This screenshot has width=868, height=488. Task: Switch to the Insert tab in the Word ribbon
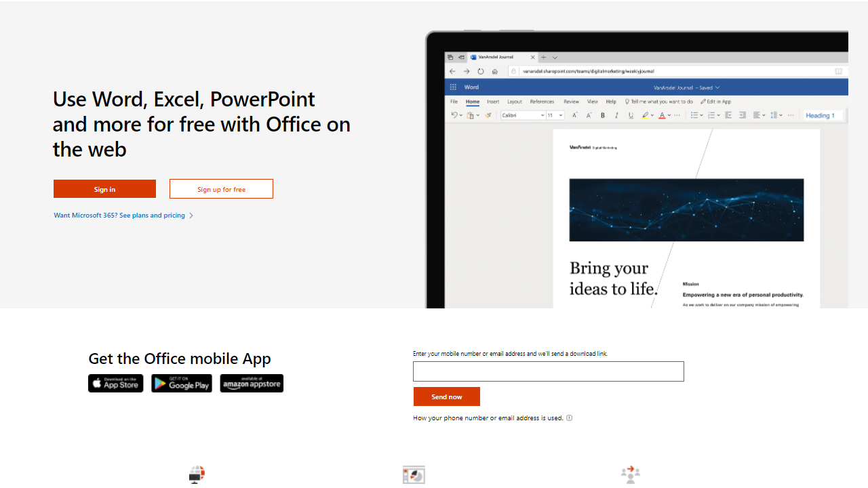click(x=493, y=102)
